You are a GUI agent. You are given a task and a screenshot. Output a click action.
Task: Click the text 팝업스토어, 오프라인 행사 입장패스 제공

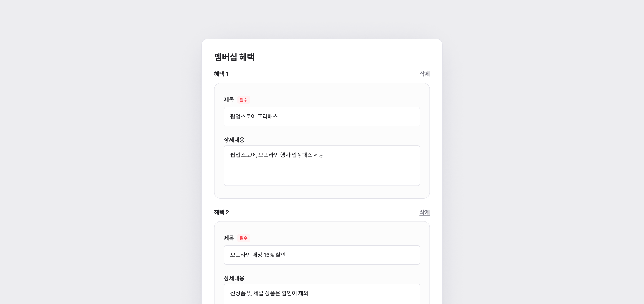[277, 155]
